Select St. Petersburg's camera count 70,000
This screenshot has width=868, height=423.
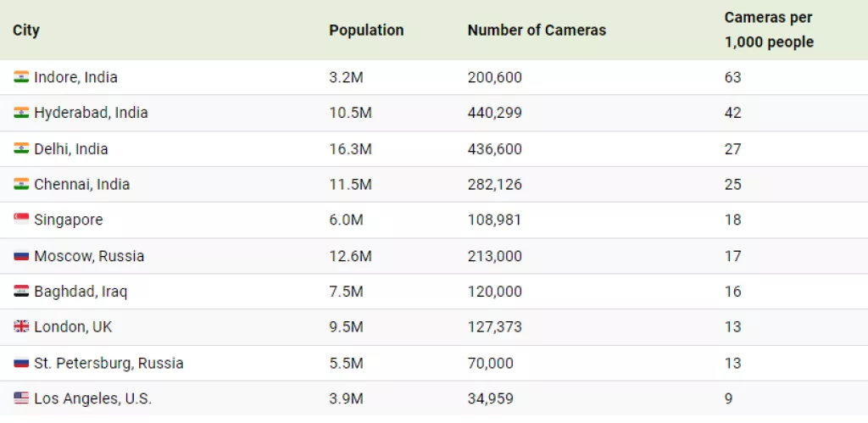(490, 363)
